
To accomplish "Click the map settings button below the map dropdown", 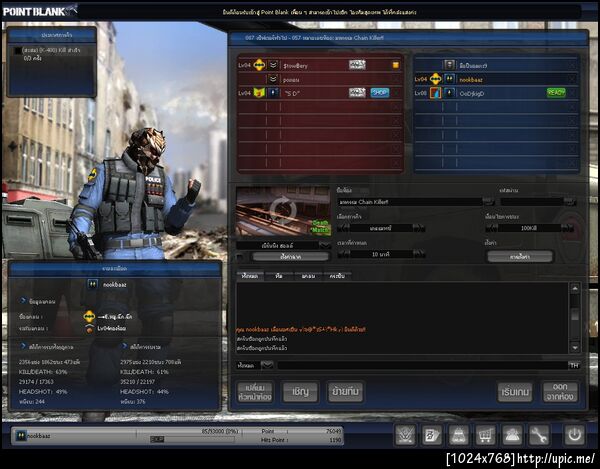I will 290,257.
